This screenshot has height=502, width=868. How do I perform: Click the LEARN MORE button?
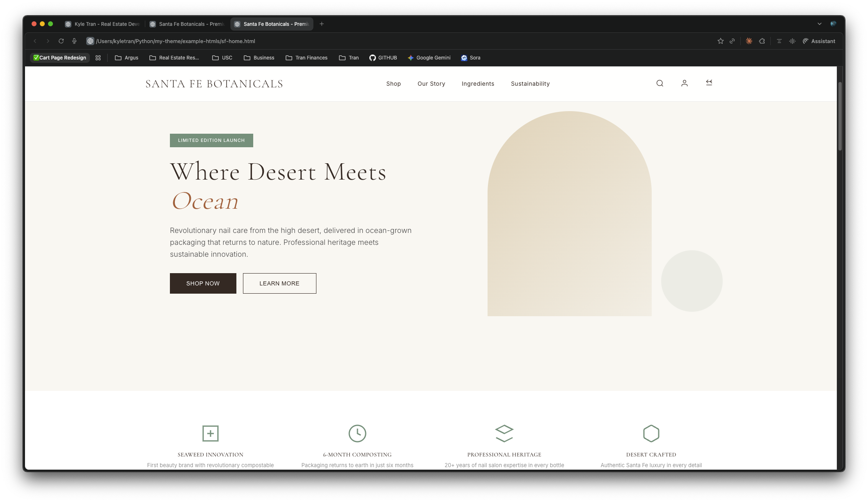point(279,283)
